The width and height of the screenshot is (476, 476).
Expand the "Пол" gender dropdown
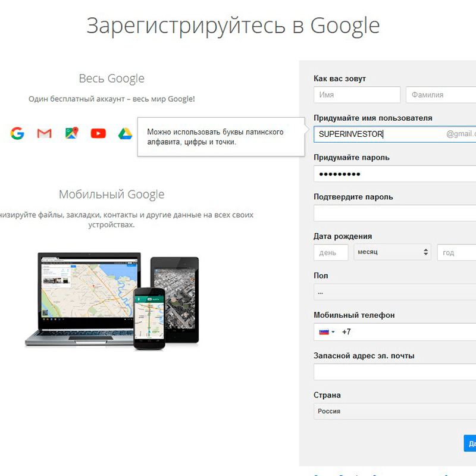394,292
